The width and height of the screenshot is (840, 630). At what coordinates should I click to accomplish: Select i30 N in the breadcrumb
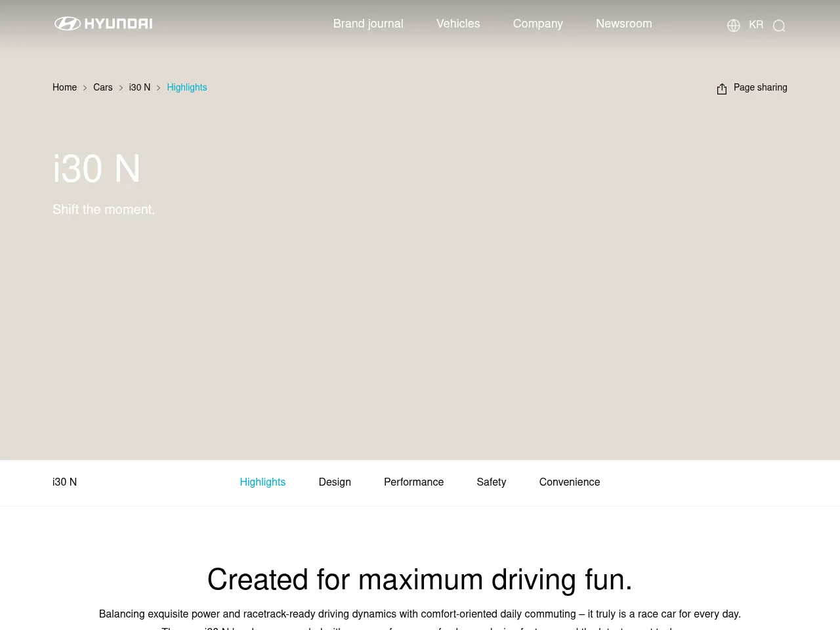(139, 87)
